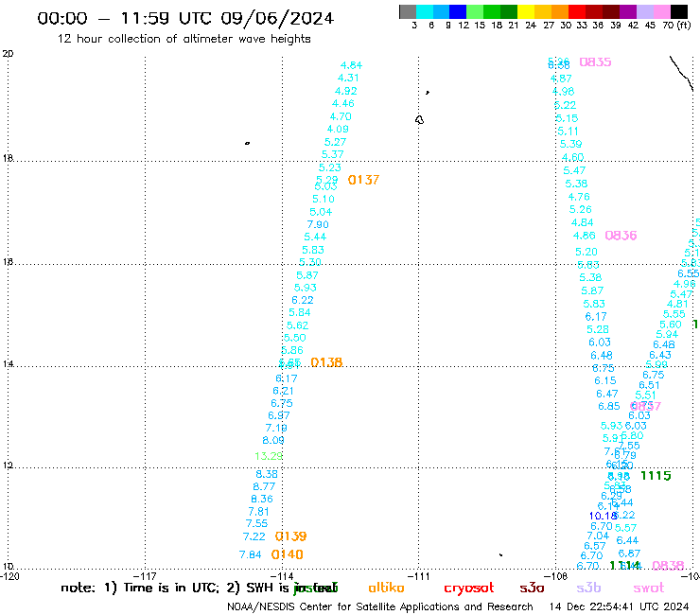Click the longitude axis label -117
This screenshot has height=615, width=700.
pos(145,576)
